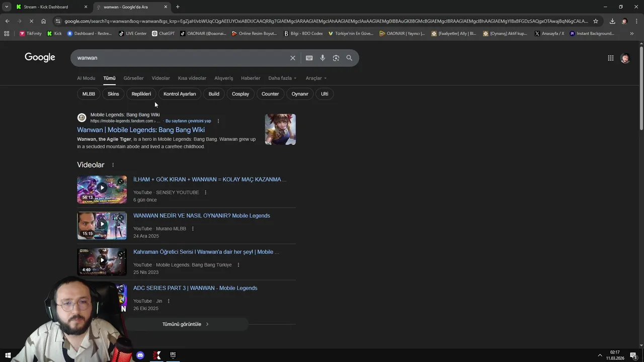Start voice search with the microphone

click(323, 58)
